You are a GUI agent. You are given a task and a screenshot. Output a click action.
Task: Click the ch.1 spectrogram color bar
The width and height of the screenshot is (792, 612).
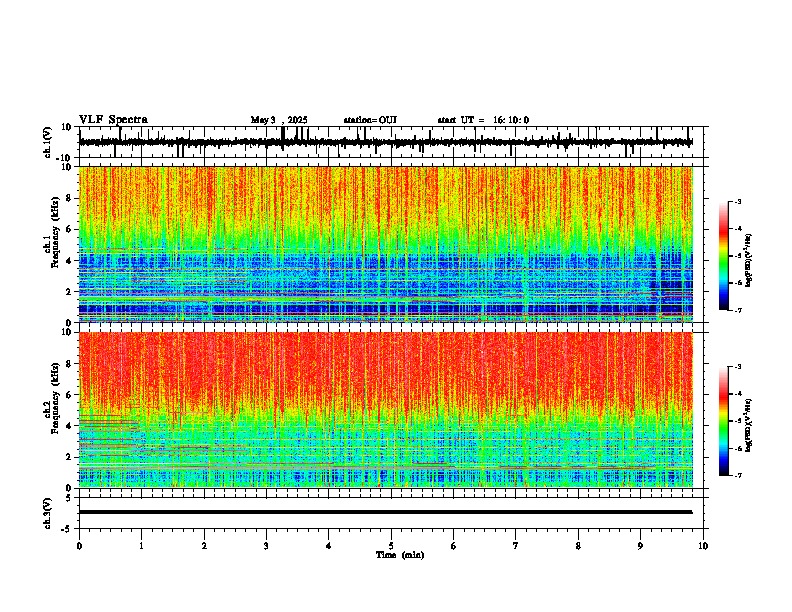click(723, 256)
